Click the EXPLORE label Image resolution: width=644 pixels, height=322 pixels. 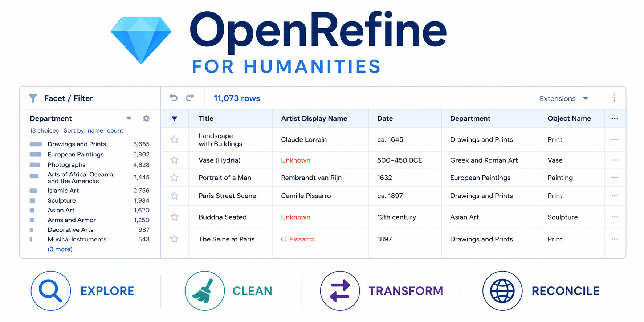(x=107, y=291)
